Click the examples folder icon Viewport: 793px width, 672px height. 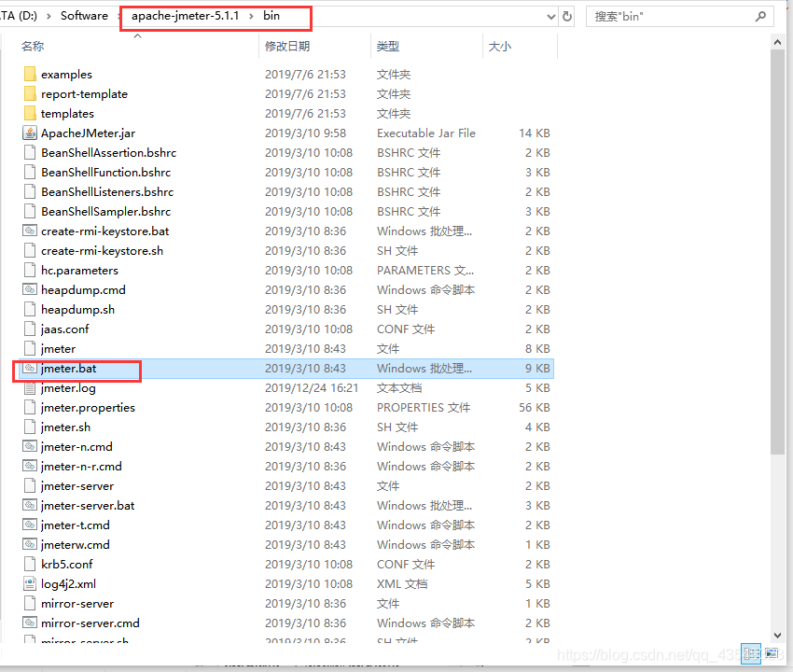[x=30, y=75]
